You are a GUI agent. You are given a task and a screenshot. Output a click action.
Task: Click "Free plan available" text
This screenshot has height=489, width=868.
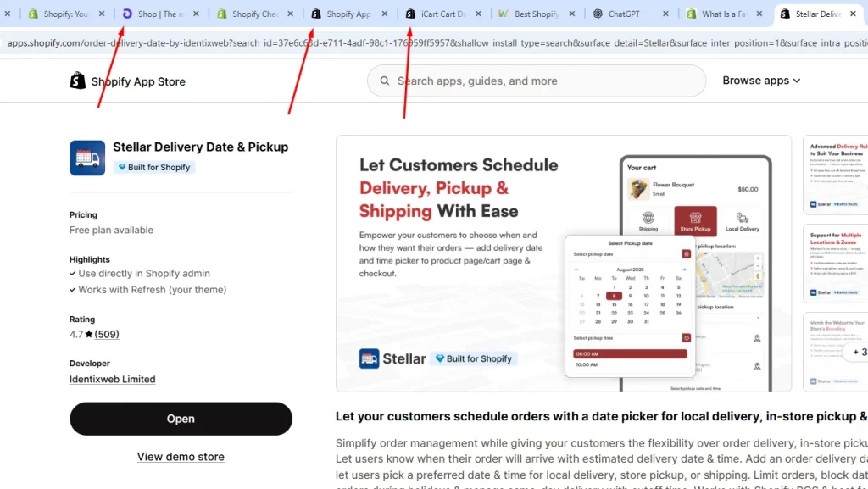[x=111, y=231]
